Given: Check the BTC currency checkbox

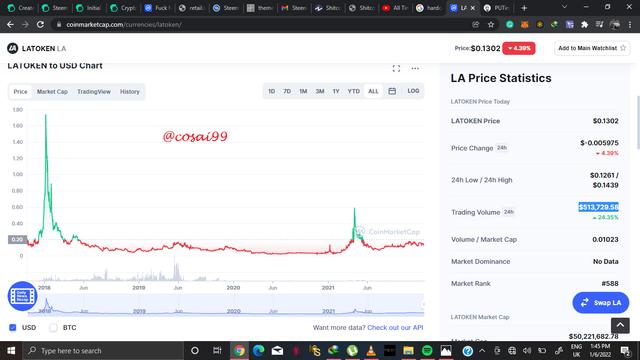Looking at the screenshot, I should point(53,327).
